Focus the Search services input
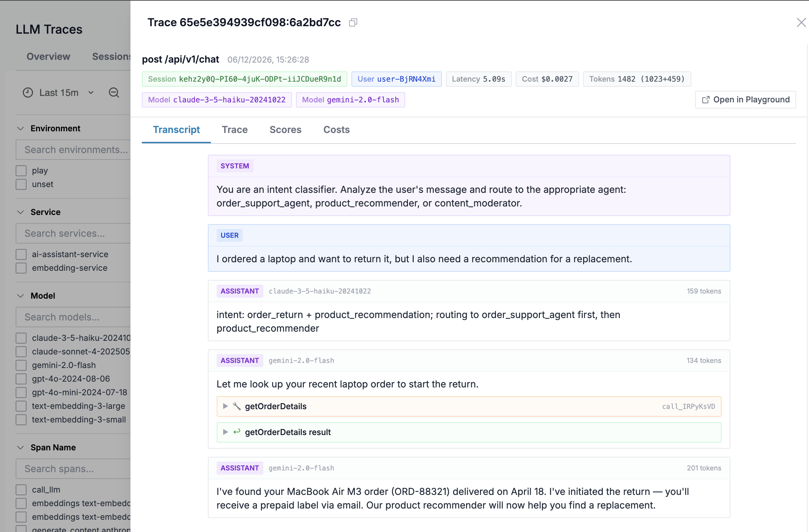Viewport: 809px width, 532px height. 73,233
